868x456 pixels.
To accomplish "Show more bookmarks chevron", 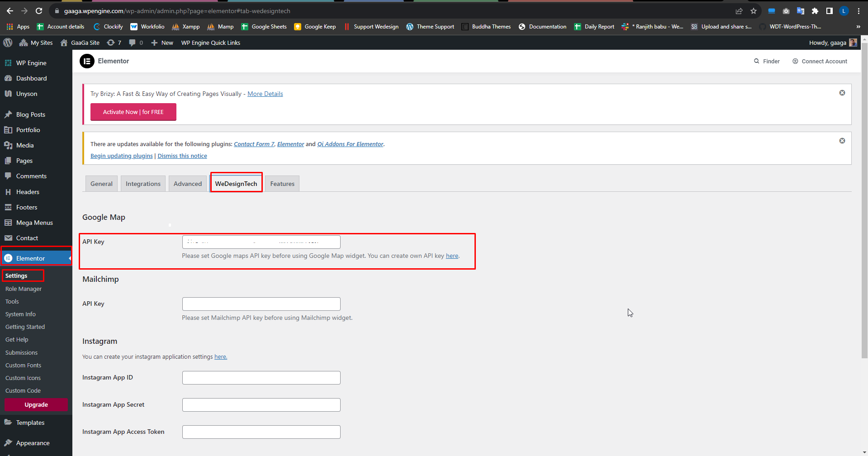I will pos(858,27).
